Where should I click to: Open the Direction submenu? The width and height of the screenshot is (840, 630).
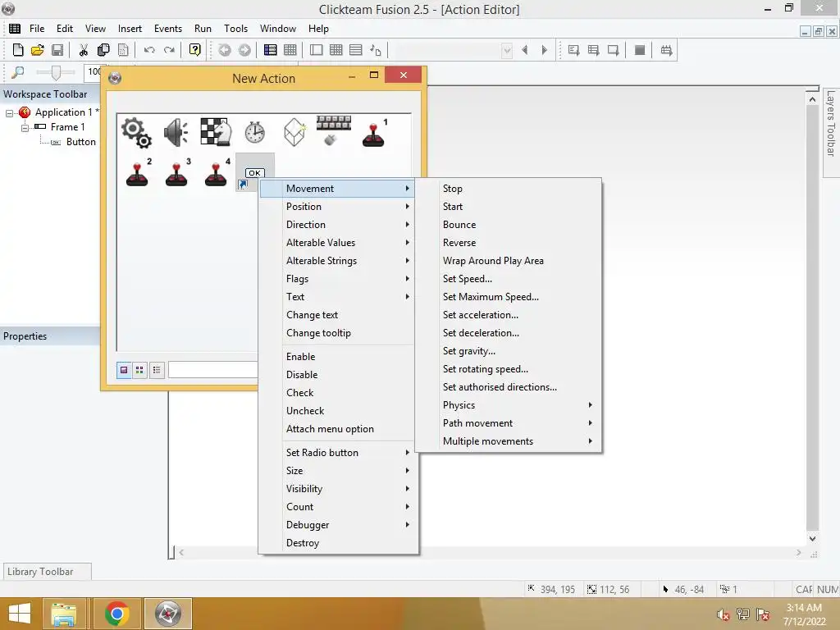pos(336,225)
